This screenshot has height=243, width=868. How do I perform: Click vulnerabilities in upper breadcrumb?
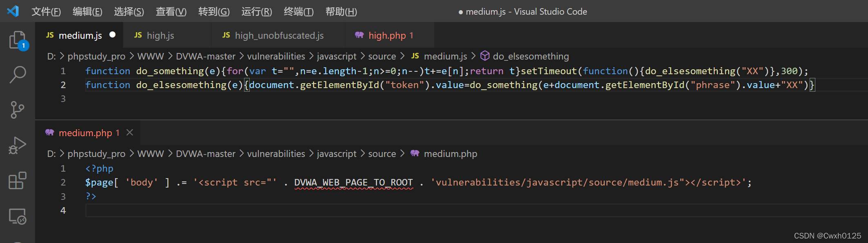pos(276,56)
